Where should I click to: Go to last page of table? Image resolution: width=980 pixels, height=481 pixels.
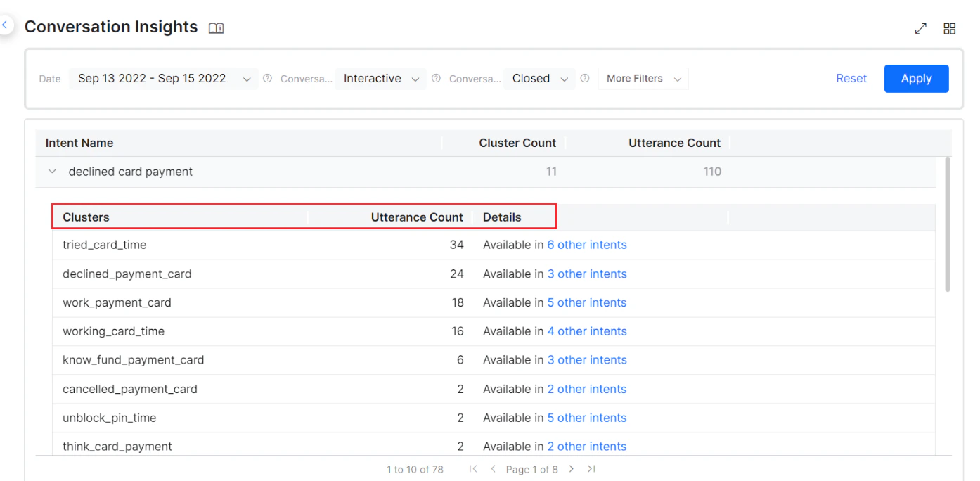click(x=591, y=469)
